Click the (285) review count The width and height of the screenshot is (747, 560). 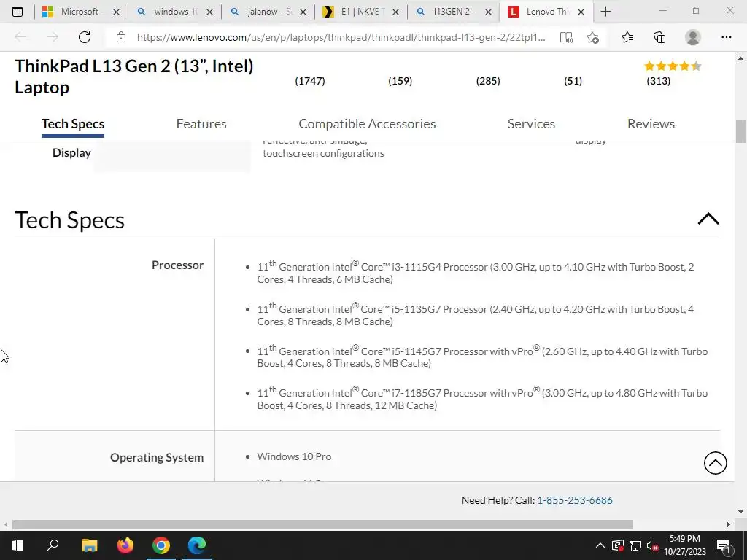tap(488, 81)
